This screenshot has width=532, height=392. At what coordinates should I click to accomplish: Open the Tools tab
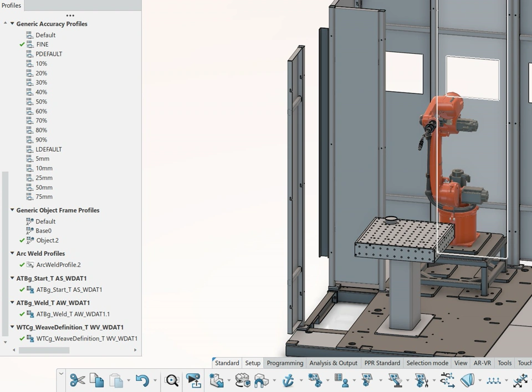tap(504, 363)
